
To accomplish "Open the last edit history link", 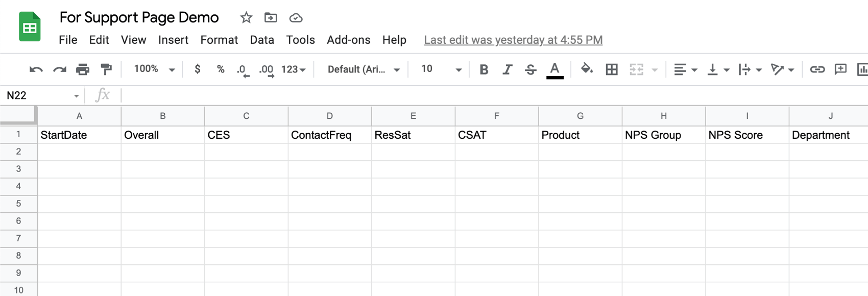I will tap(513, 40).
